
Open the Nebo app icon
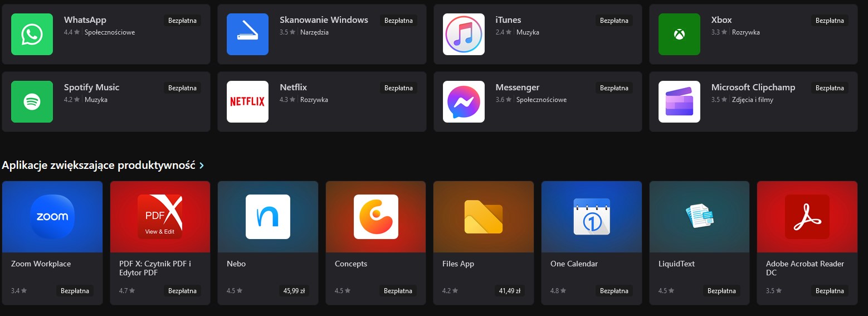tap(268, 217)
